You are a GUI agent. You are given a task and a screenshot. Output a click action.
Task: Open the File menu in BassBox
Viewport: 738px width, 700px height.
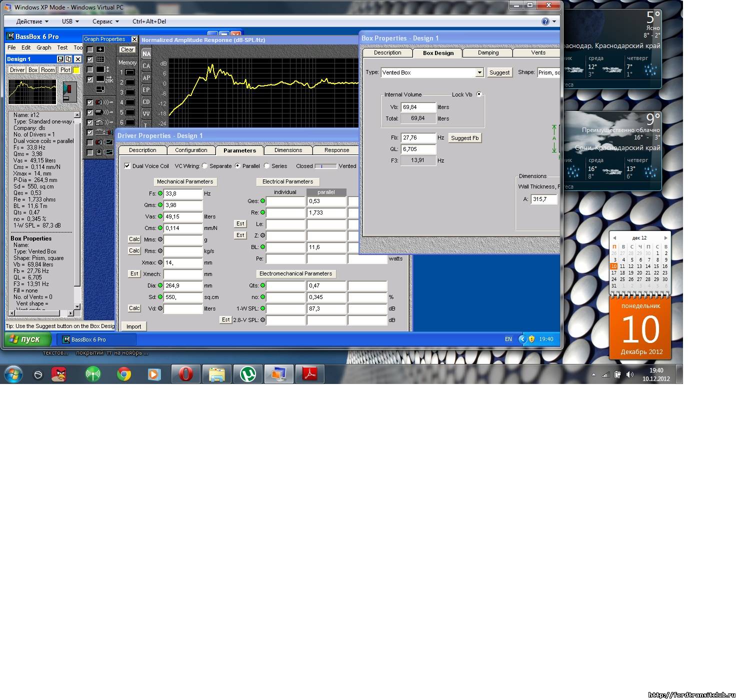point(11,47)
